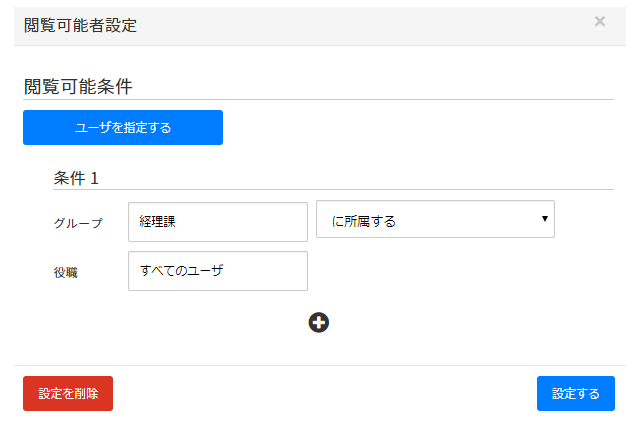Click the グループ label
Screen dimensions: 627x427
tap(78, 223)
